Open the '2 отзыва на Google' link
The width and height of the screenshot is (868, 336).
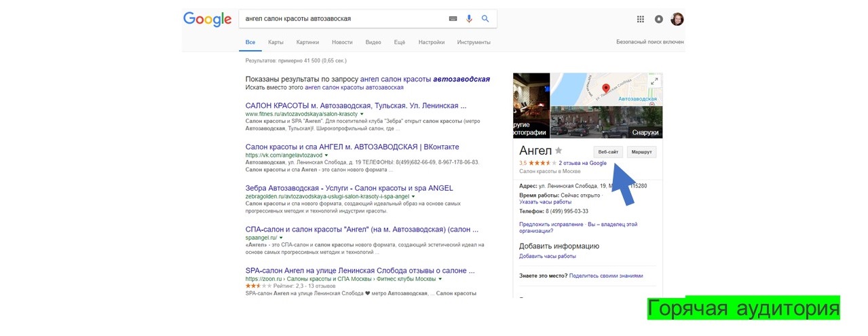pos(582,163)
